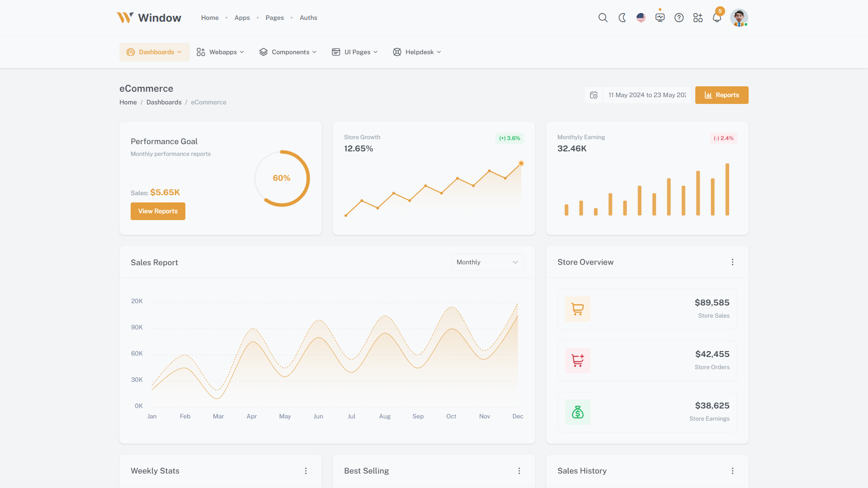Viewport: 868px width, 488px height.
Task: Open the language selector flag icon
Action: click(x=641, y=18)
